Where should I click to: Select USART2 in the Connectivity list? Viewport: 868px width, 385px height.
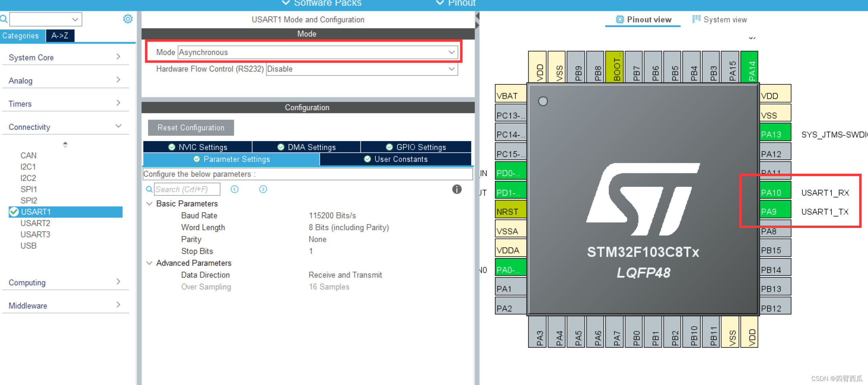coord(36,223)
